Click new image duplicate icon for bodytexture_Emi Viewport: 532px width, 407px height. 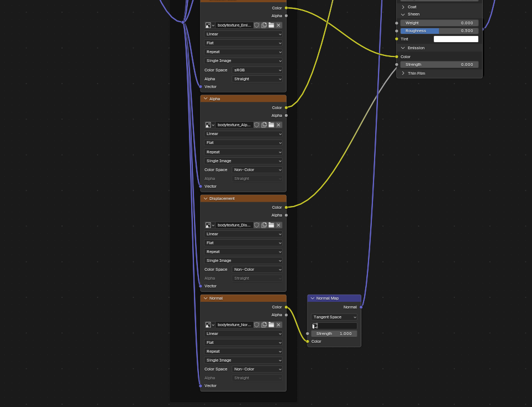coord(264,25)
